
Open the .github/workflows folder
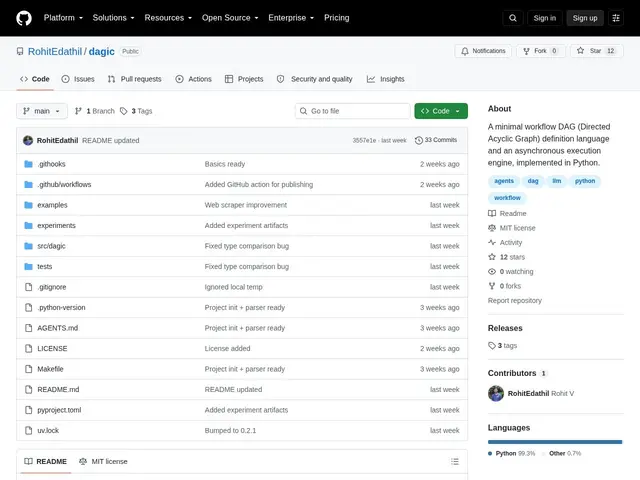64,184
